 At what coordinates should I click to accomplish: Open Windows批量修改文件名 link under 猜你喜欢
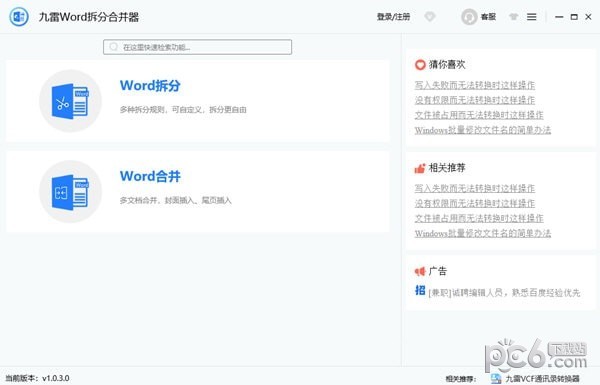pyautogui.click(x=483, y=130)
